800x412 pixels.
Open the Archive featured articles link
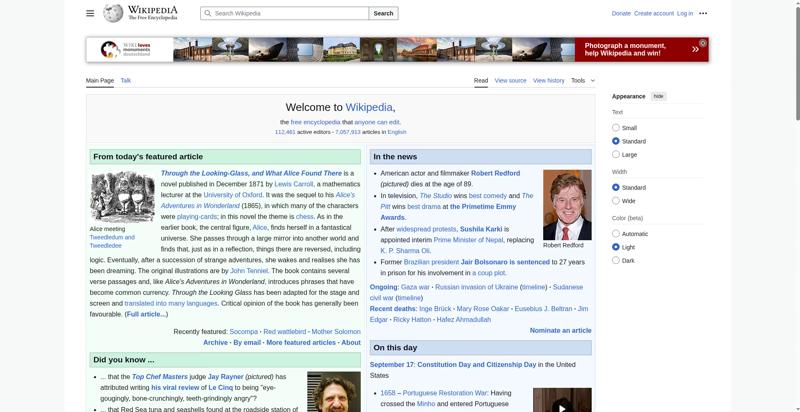215,343
